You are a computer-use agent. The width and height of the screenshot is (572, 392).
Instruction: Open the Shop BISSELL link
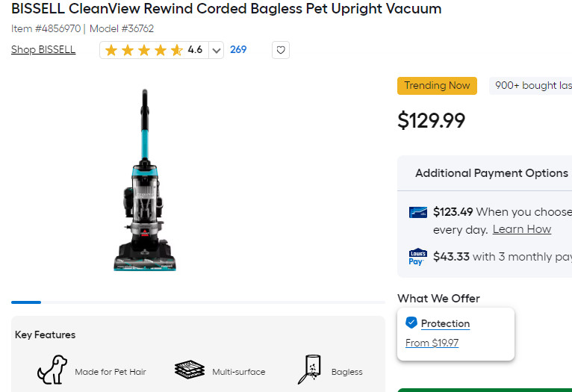43,50
